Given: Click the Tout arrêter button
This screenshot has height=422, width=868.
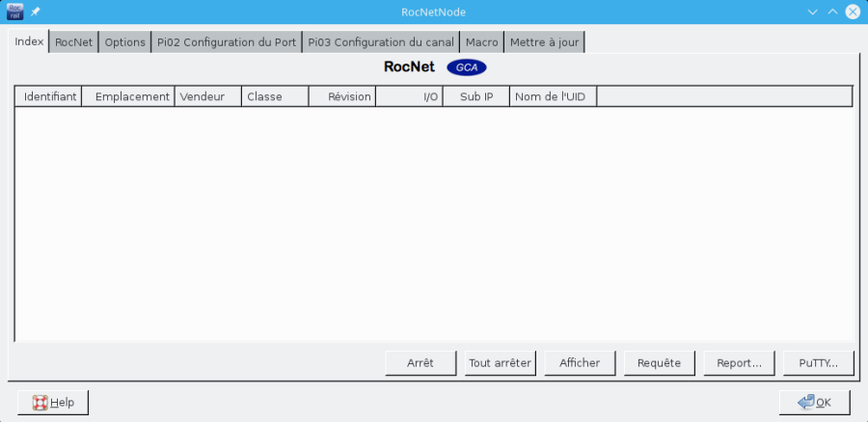Looking at the screenshot, I should [x=500, y=363].
